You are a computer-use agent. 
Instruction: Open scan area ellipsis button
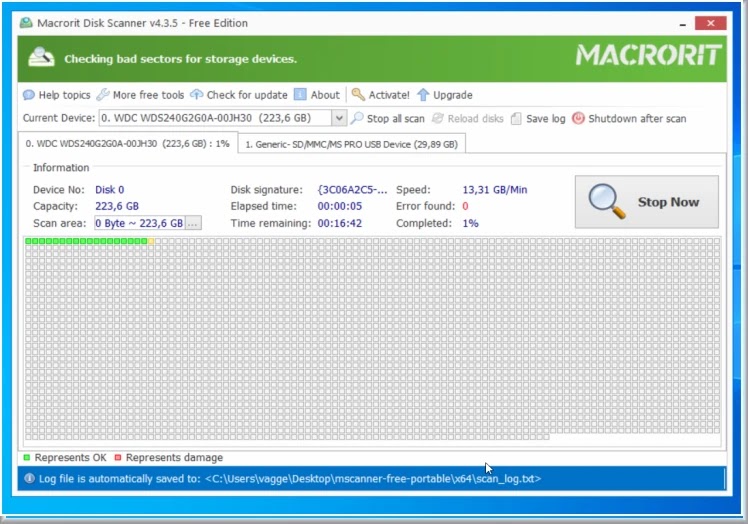click(x=192, y=223)
